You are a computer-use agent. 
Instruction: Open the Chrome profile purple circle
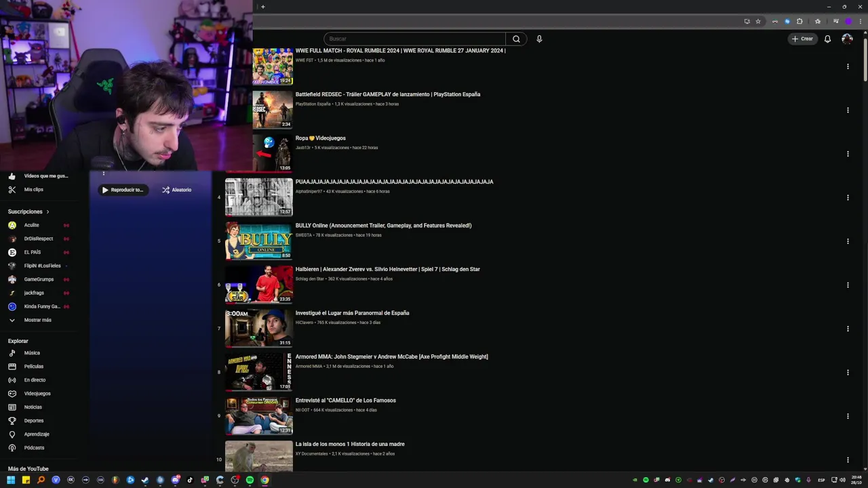pos(848,21)
